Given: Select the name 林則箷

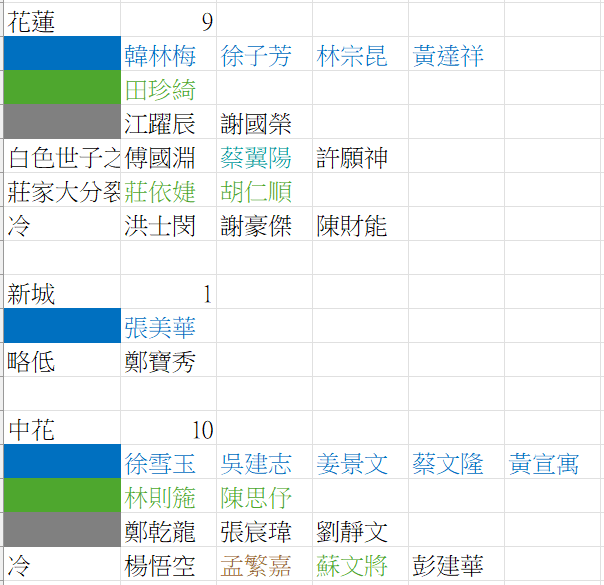Looking at the screenshot, I should click(160, 498).
